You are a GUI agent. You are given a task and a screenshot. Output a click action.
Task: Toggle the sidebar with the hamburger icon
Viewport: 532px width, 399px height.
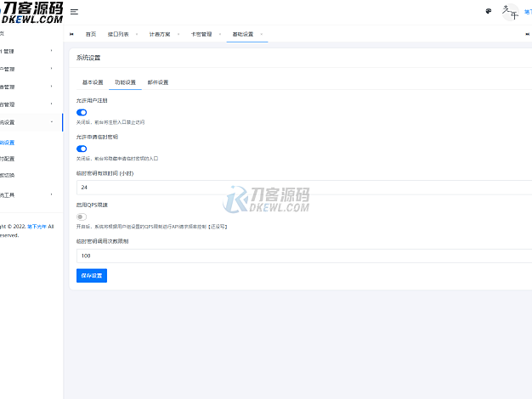point(74,12)
